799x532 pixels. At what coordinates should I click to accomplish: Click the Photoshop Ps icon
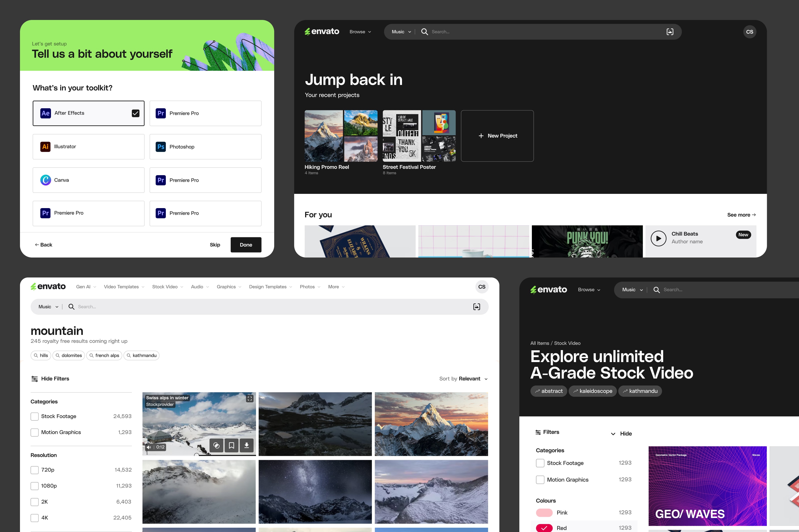click(161, 146)
